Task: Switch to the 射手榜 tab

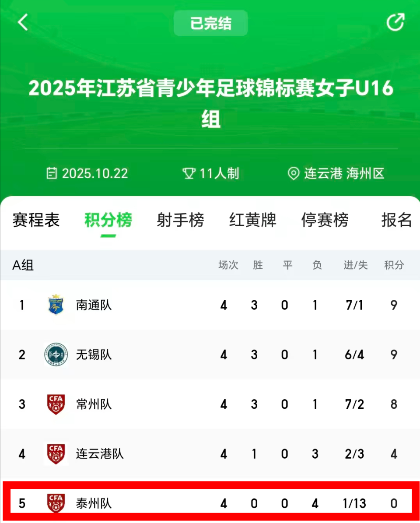Action: point(180,220)
